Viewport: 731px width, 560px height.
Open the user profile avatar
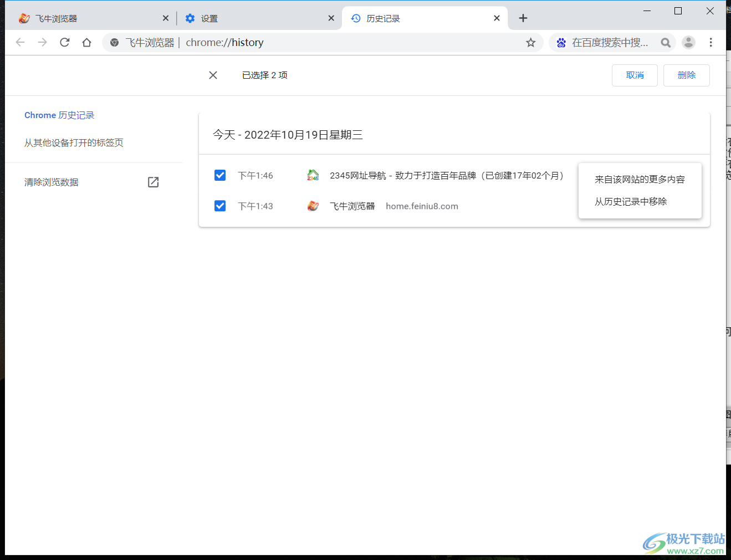click(x=688, y=42)
